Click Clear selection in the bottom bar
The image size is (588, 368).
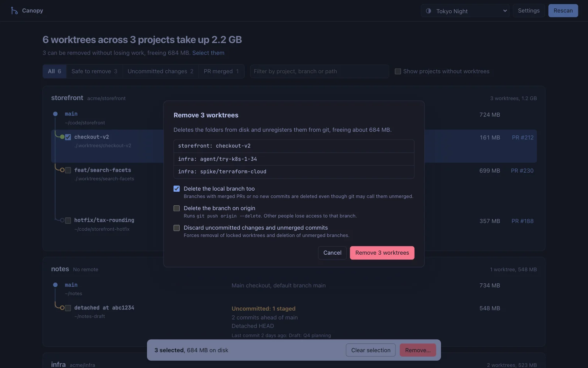point(371,350)
